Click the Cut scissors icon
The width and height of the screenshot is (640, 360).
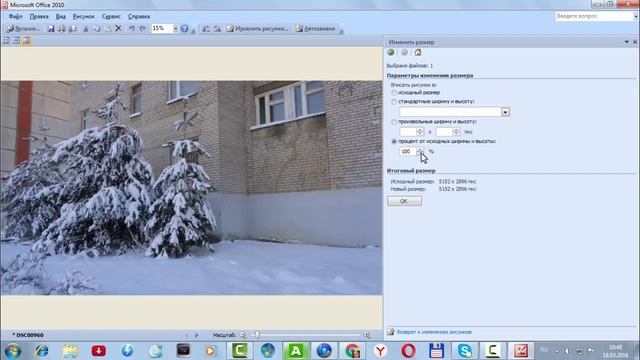[86, 29]
